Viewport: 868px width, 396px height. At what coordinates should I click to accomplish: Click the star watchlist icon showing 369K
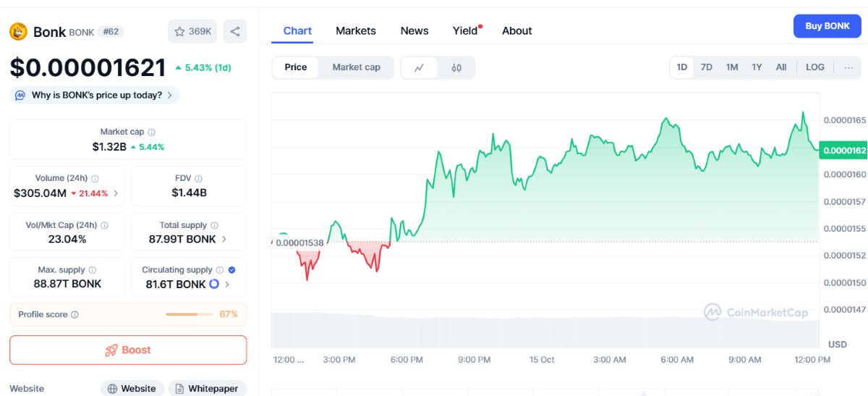click(x=180, y=32)
